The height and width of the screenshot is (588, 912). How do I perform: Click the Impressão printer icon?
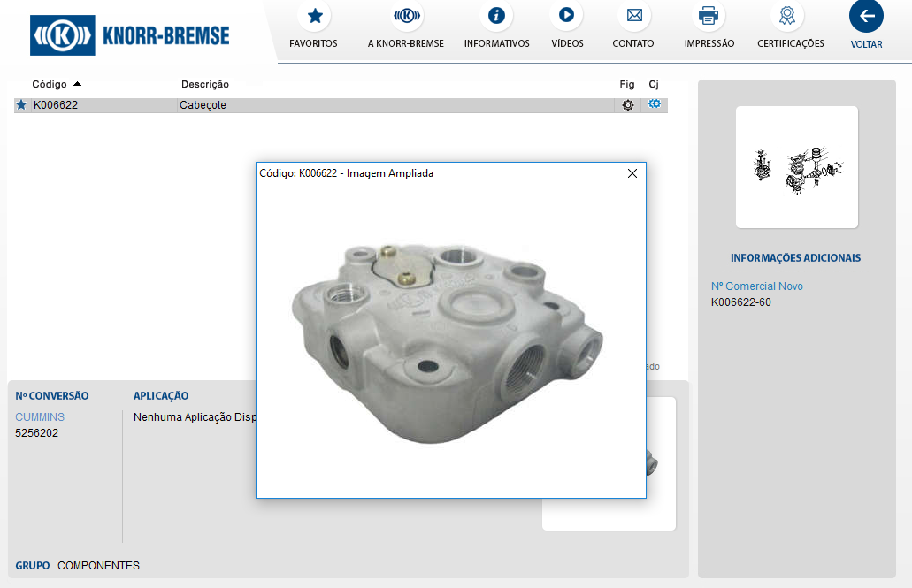pyautogui.click(x=709, y=16)
